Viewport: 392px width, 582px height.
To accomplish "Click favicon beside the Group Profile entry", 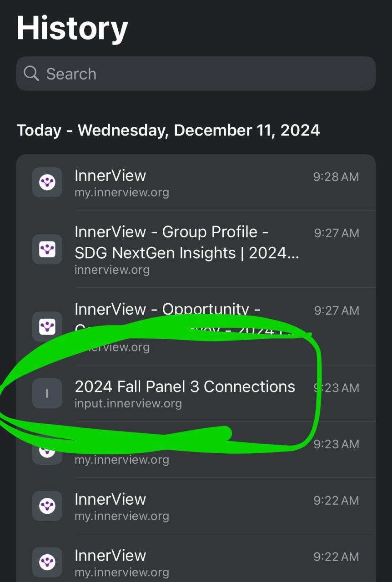I will (47, 249).
